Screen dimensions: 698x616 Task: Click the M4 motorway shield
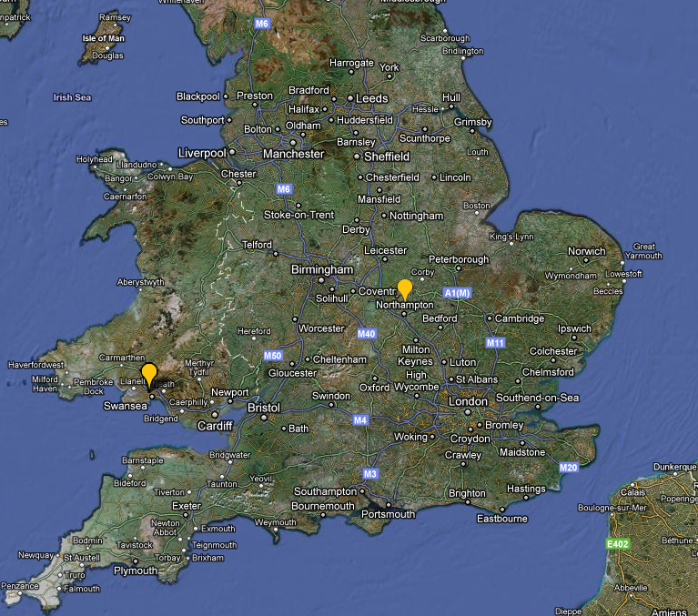360,419
